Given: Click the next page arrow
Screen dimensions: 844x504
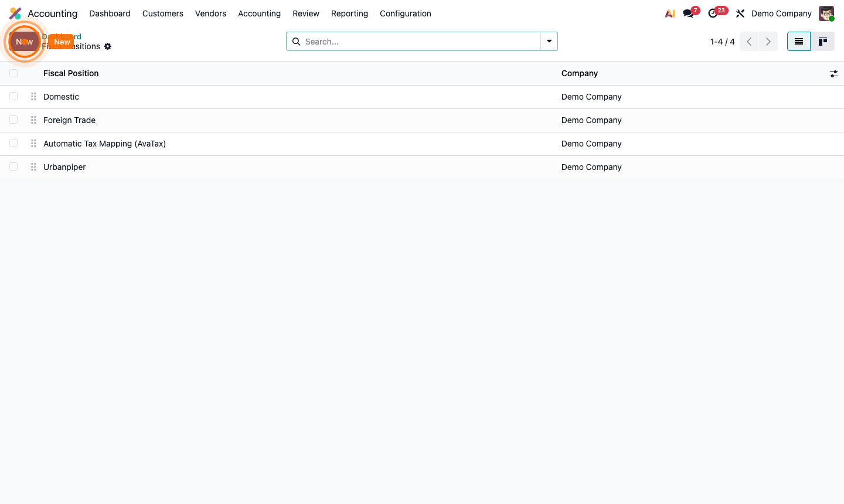Looking at the screenshot, I should (x=768, y=41).
